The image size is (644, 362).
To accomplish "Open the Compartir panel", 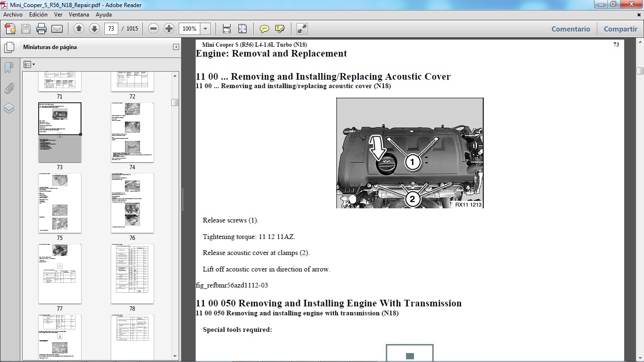I will pyautogui.click(x=620, y=29).
